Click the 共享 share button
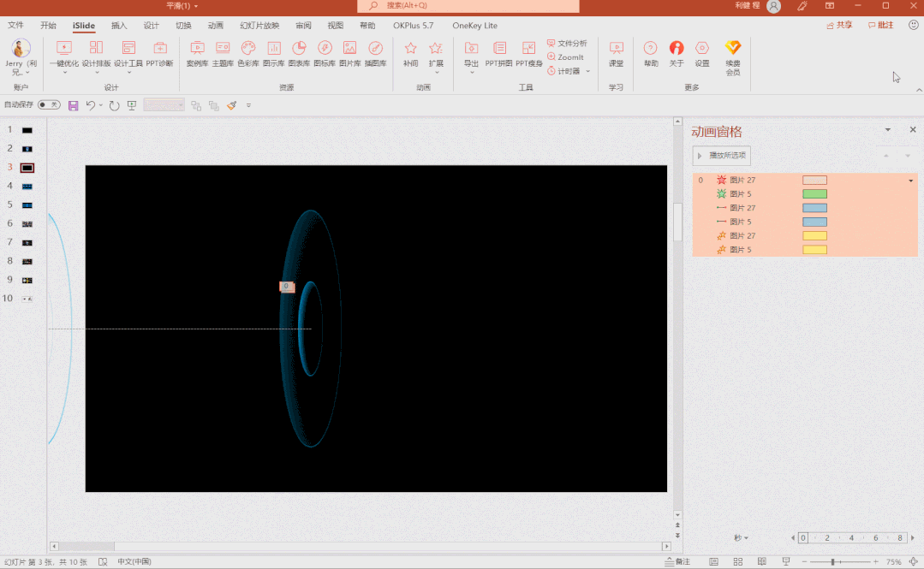Viewport: 924px width, 569px height. pos(840,26)
